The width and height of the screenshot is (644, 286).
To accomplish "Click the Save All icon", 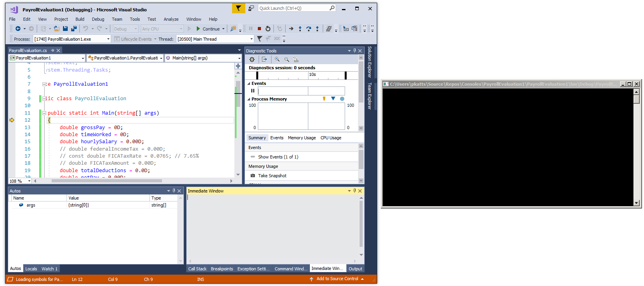I will pyautogui.click(x=74, y=29).
